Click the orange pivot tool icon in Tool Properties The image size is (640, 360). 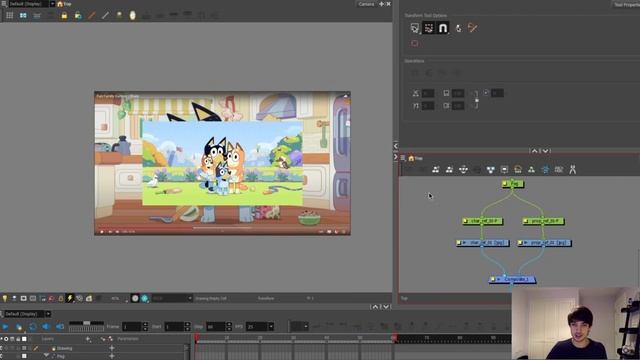[x=472, y=28]
